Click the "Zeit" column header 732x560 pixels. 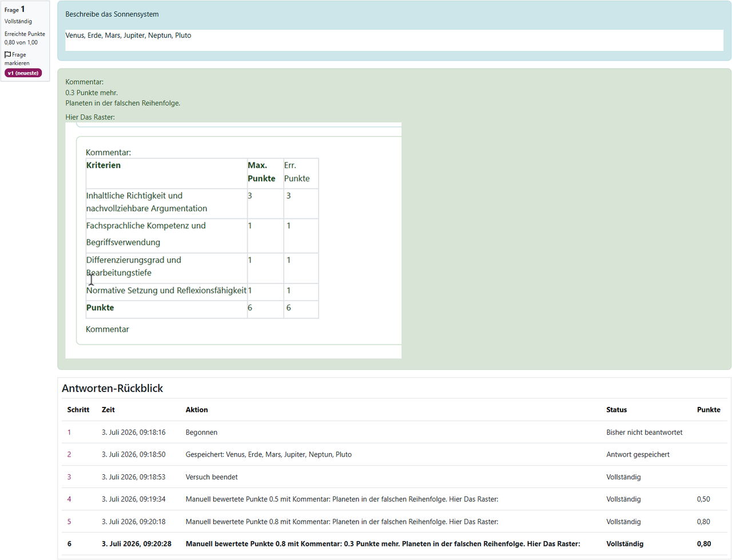(108, 410)
